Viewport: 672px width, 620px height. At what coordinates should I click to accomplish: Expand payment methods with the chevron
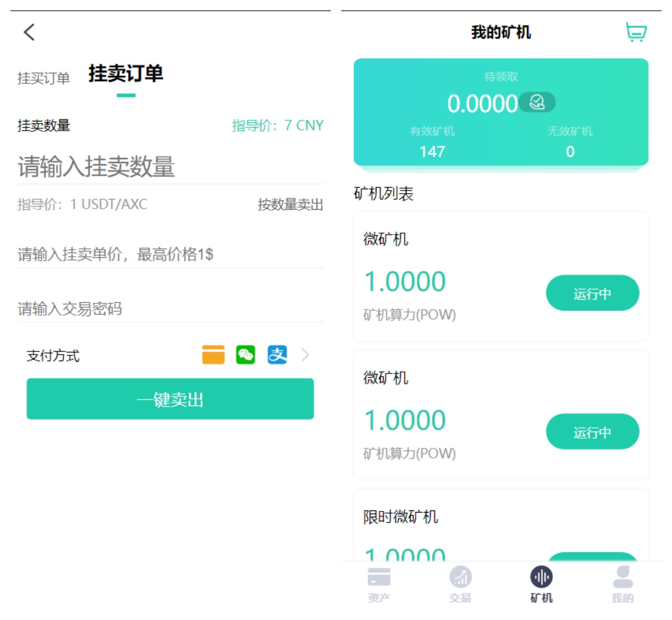click(x=305, y=355)
